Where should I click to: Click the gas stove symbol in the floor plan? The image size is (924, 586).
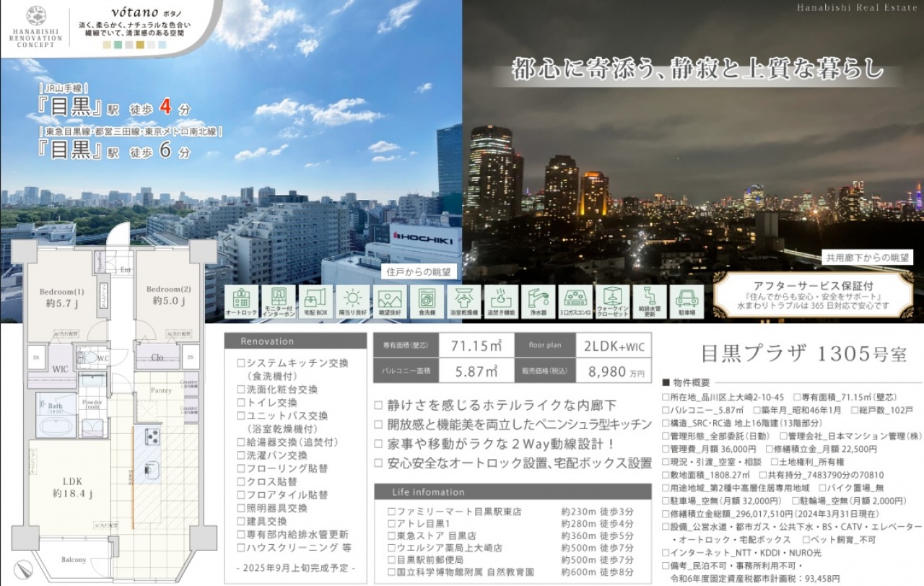pyautogui.click(x=152, y=436)
